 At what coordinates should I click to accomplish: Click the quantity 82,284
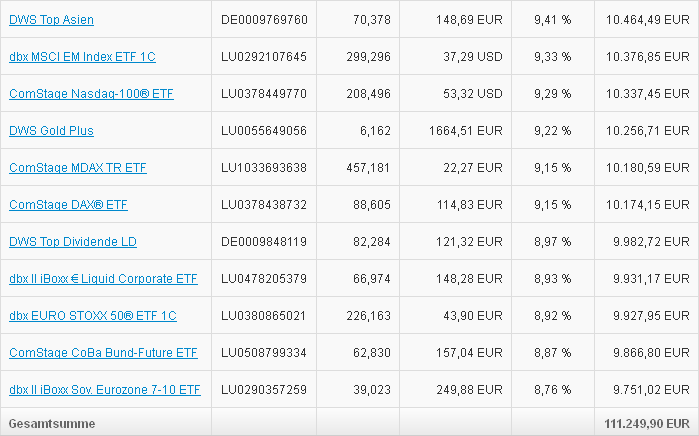[x=372, y=242]
